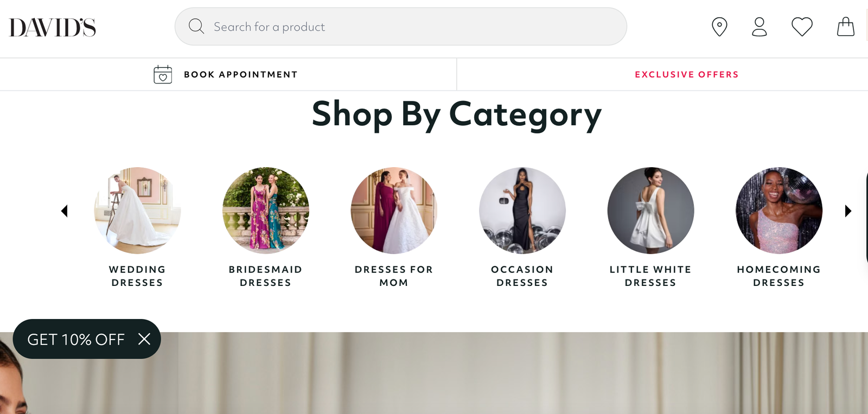Focus the product search field

(412, 27)
